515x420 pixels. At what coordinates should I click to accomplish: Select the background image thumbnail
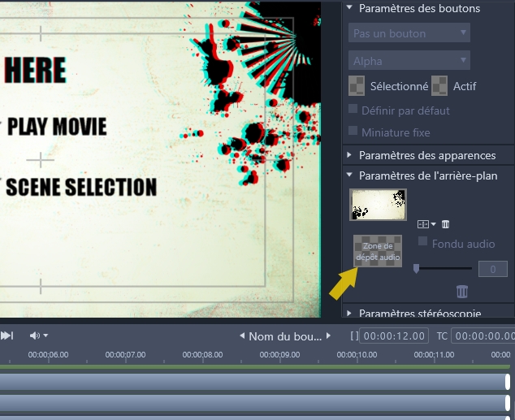pos(378,205)
